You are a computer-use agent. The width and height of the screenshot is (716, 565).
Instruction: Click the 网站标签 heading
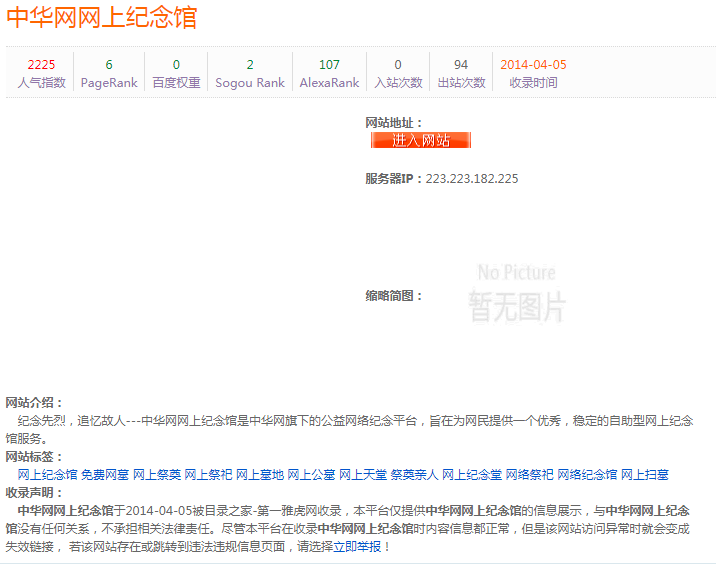click(x=34, y=457)
